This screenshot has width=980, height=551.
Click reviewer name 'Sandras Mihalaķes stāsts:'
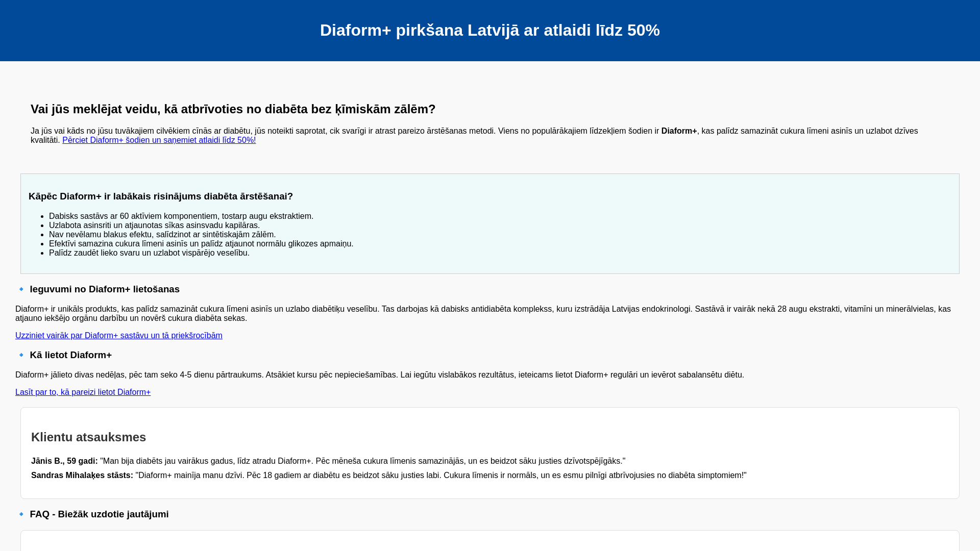click(x=82, y=475)
